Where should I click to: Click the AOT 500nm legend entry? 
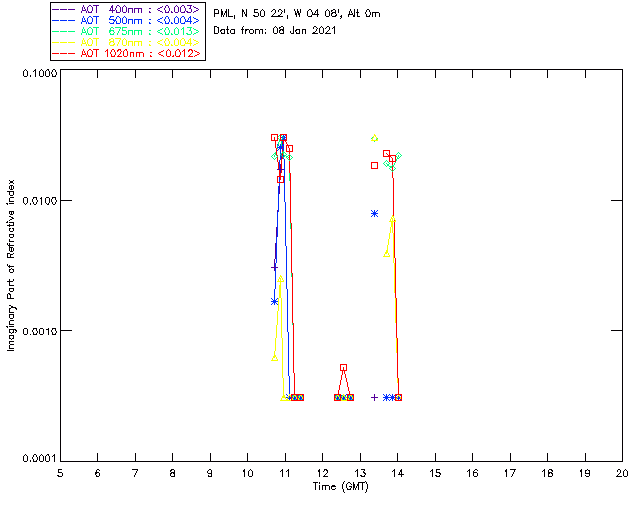click(x=128, y=20)
